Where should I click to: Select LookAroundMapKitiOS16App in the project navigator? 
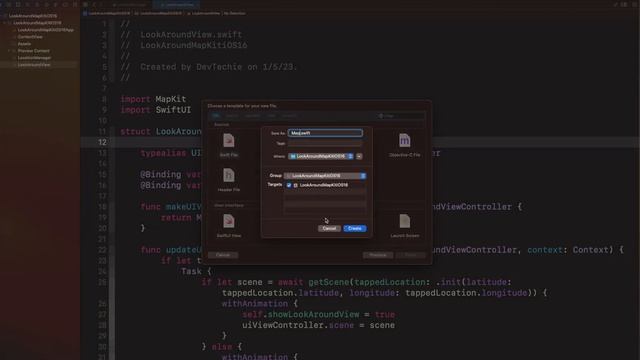(x=46, y=30)
